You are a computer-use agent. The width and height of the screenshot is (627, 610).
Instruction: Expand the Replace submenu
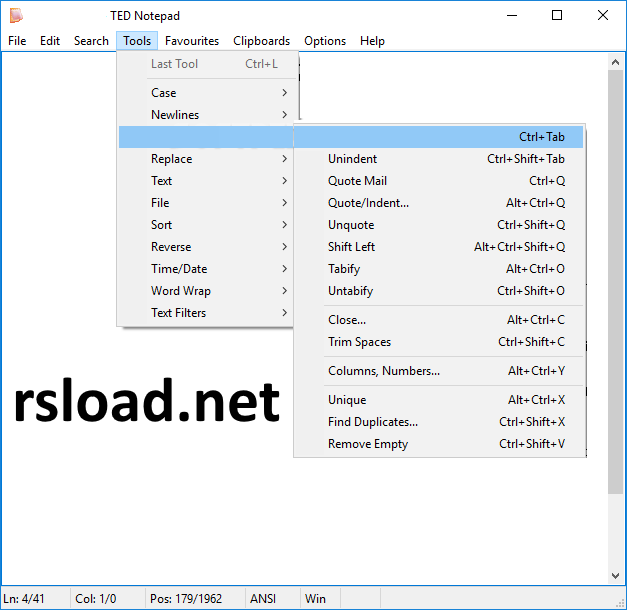pyautogui.click(x=206, y=159)
